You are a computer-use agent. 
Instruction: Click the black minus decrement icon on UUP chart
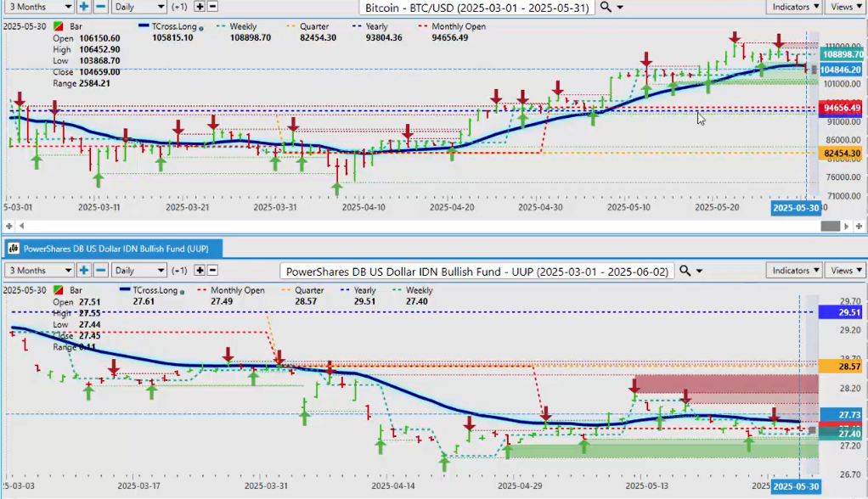point(212,271)
